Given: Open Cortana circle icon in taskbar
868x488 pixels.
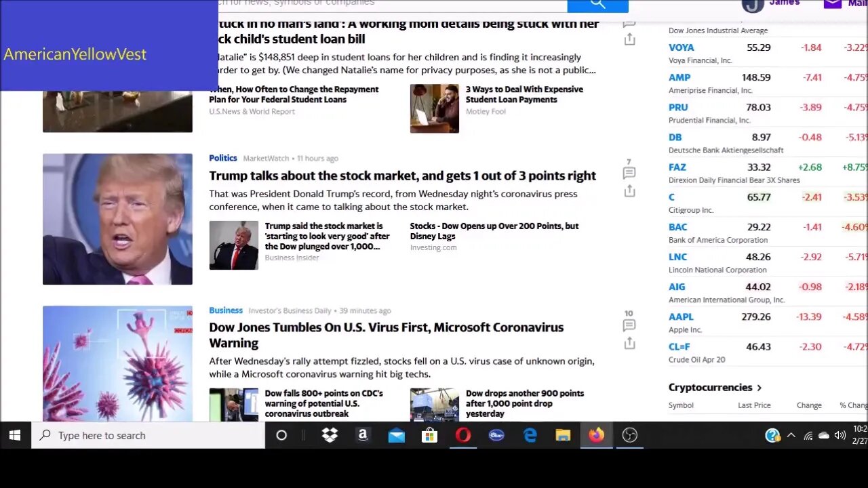Looking at the screenshot, I should point(281,435).
